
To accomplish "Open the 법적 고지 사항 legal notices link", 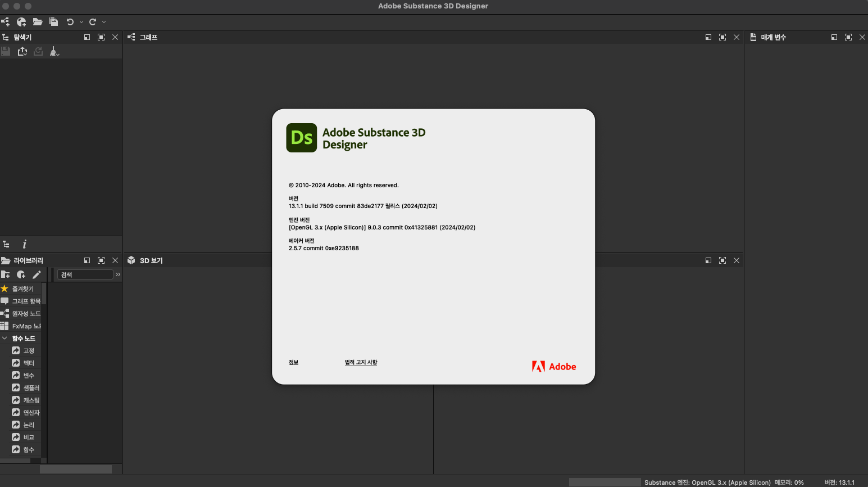I will tap(361, 362).
